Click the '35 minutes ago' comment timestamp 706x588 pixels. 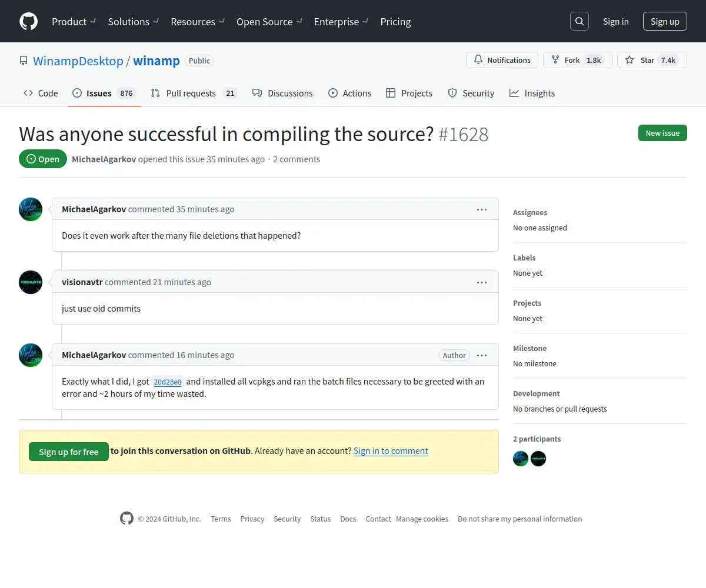[x=205, y=209]
